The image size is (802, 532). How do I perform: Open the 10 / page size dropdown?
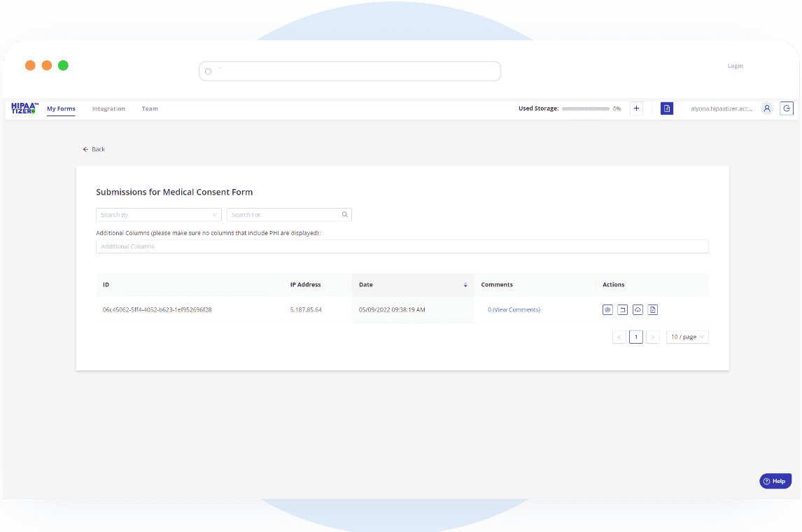click(687, 337)
